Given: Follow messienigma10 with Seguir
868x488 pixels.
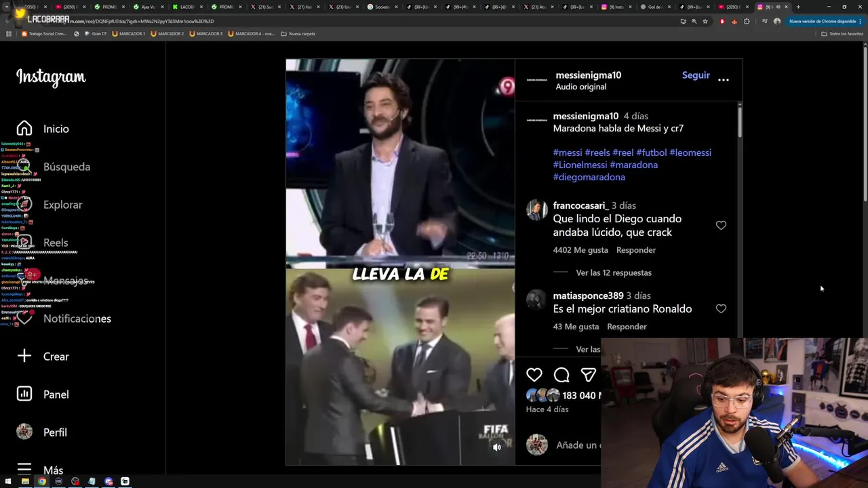Looking at the screenshot, I should click(696, 75).
